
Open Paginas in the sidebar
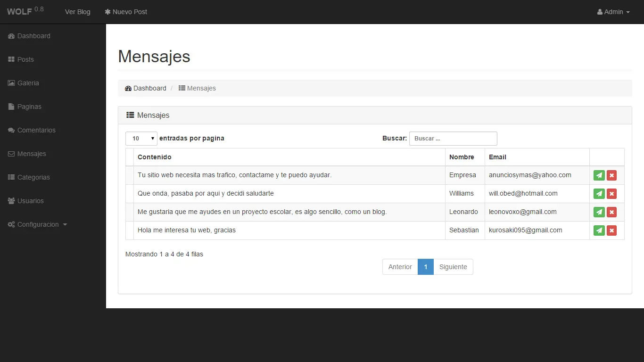(29, 107)
